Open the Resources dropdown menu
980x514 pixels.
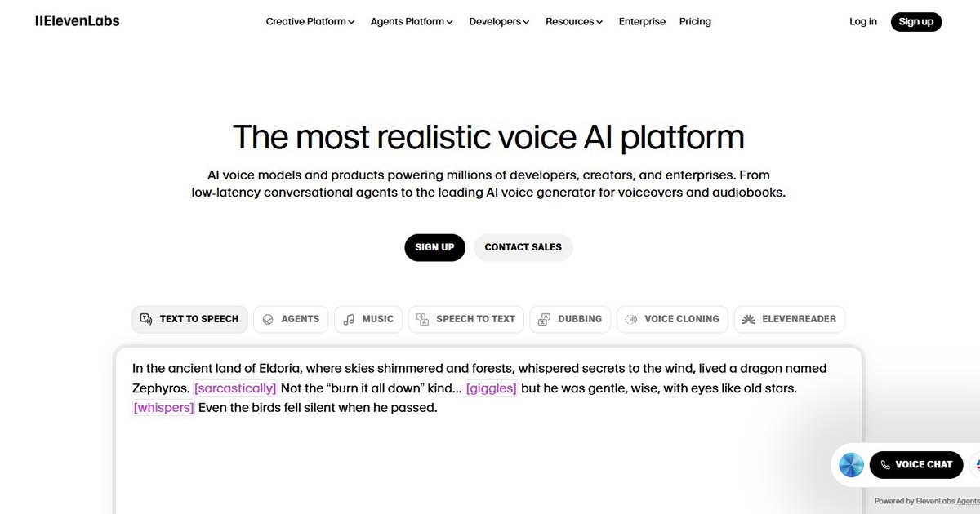(x=574, y=22)
